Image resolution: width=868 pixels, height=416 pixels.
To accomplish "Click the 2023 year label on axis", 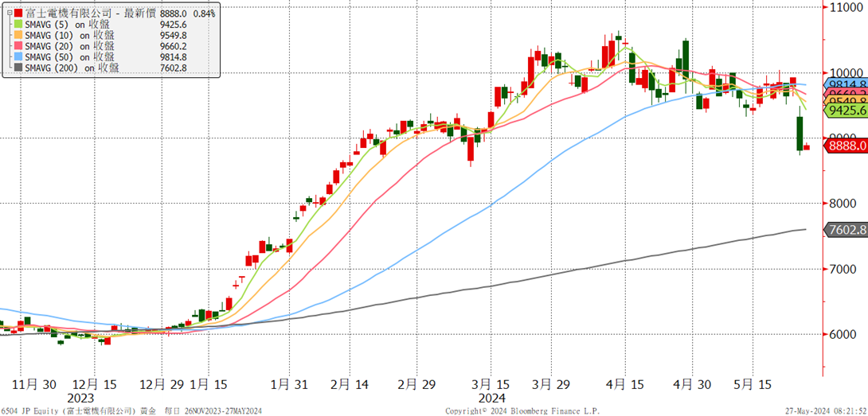I will [x=80, y=398].
